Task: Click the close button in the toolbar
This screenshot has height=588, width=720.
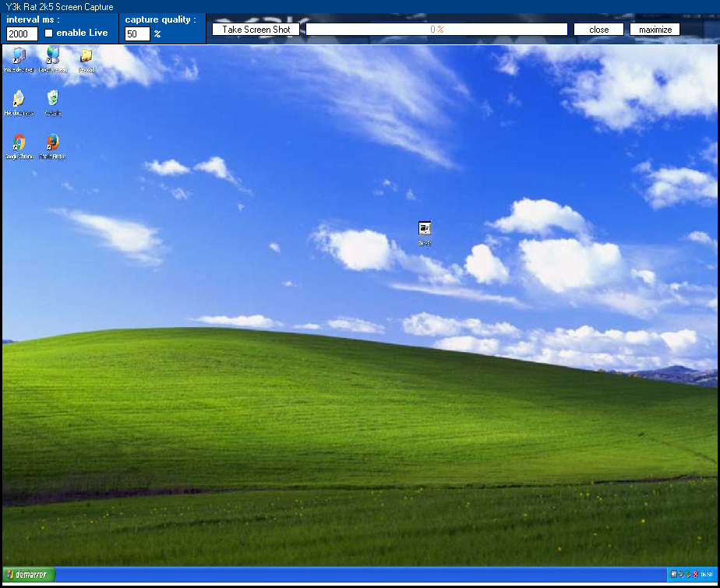Action: tap(598, 30)
